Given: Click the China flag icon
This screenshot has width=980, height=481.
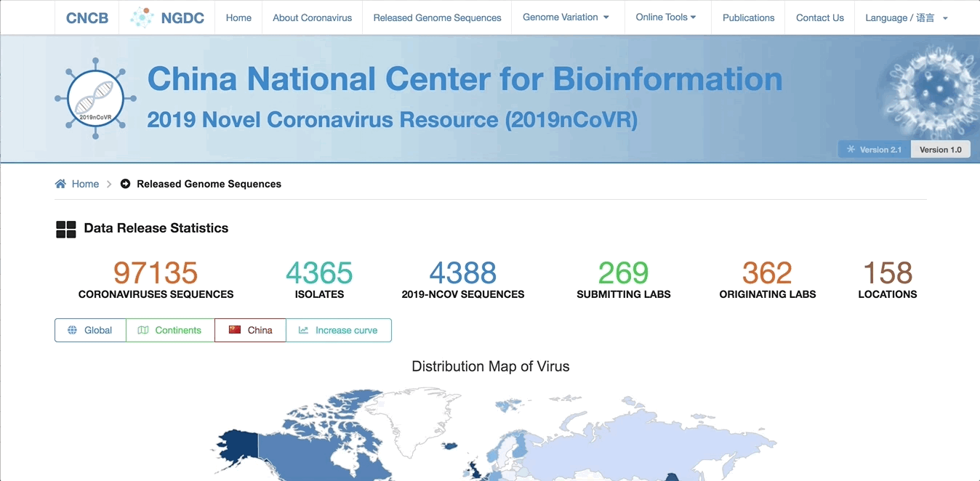Looking at the screenshot, I should coord(235,330).
